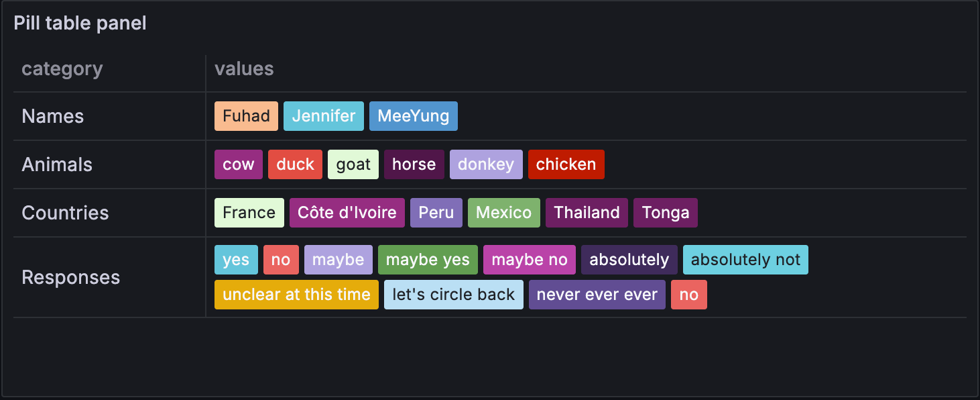
Task: Click the never ever ever pill
Action: (597, 295)
